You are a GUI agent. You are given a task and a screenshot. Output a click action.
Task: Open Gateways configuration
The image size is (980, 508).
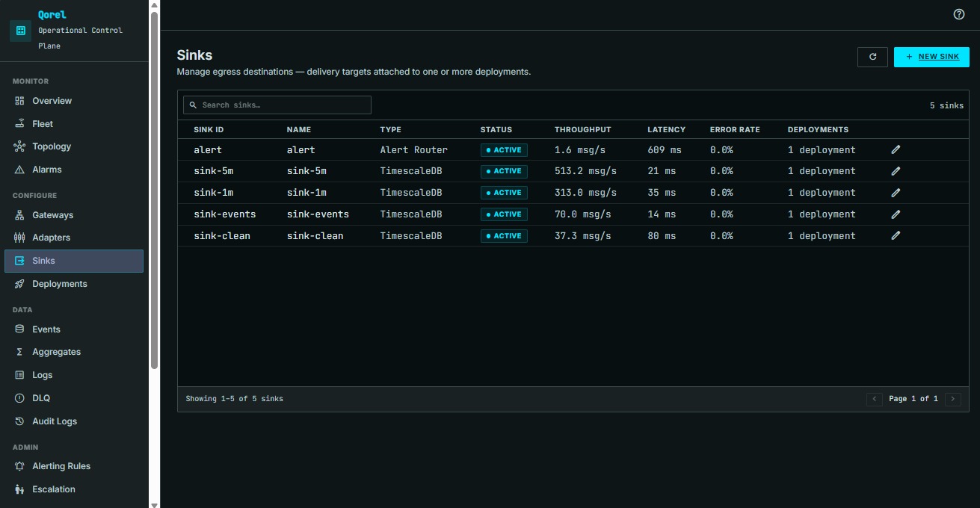(x=74, y=215)
